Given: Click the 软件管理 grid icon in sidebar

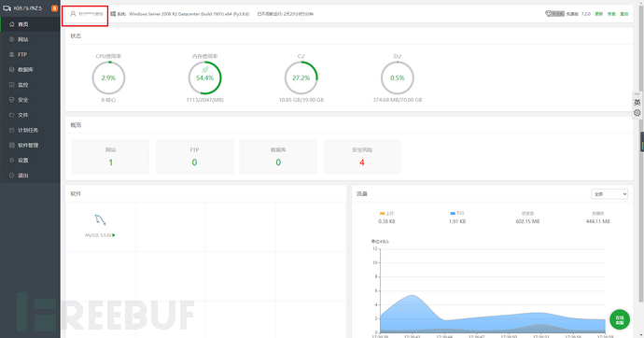Looking at the screenshot, I should (11, 145).
